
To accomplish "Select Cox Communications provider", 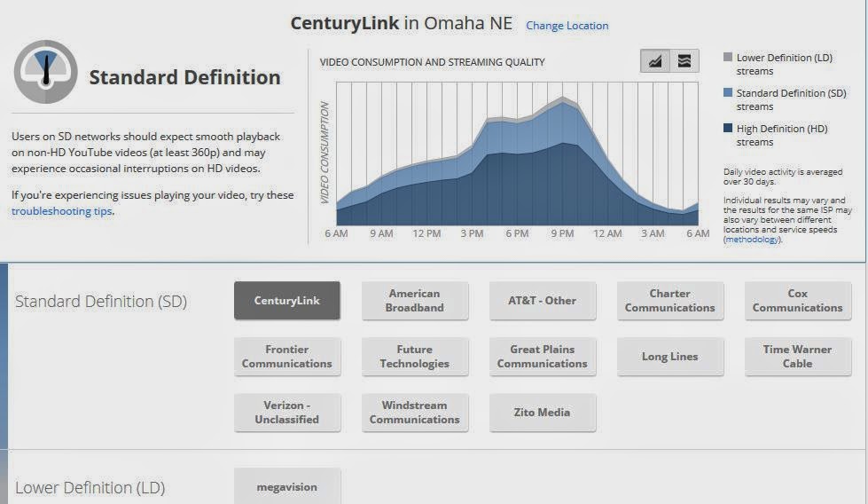I will 798,300.
